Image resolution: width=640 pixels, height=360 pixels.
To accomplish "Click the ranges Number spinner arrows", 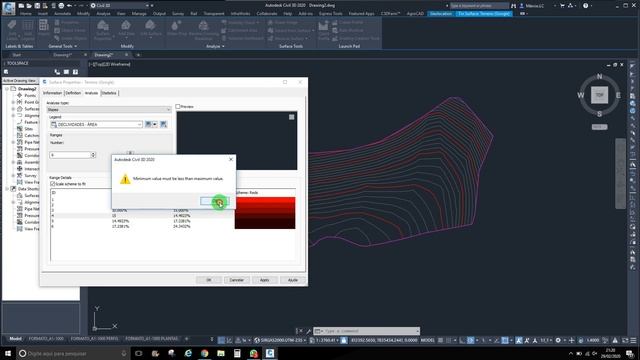I will [x=93, y=155].
